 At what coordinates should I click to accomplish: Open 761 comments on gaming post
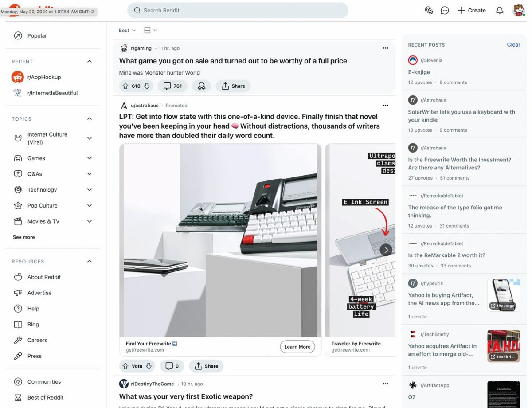click(172, 86)
